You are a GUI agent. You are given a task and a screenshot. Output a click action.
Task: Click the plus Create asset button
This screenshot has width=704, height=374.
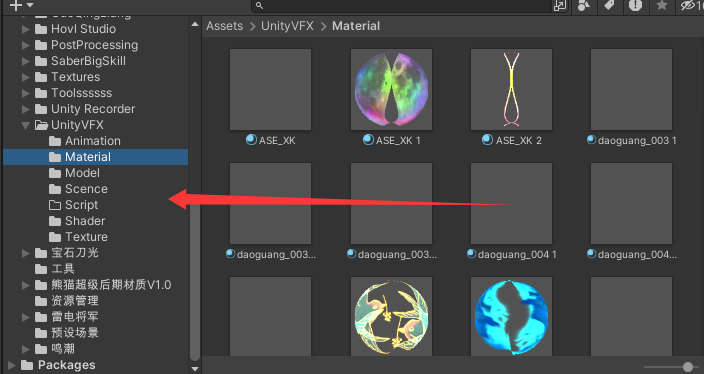click(15, 5)
